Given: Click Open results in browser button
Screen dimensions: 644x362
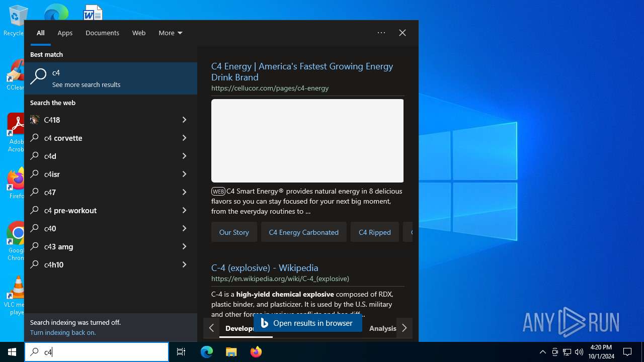Looking at the screenshot, I should 308,323.
